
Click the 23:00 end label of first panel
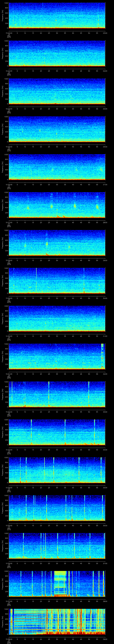(x=105, y=33)
